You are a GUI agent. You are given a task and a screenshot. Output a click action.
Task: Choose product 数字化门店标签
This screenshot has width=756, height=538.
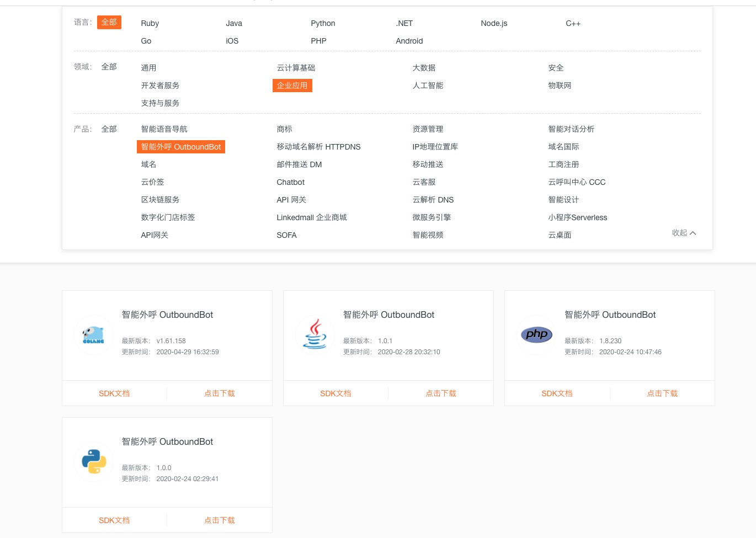[x=168, y=217]
